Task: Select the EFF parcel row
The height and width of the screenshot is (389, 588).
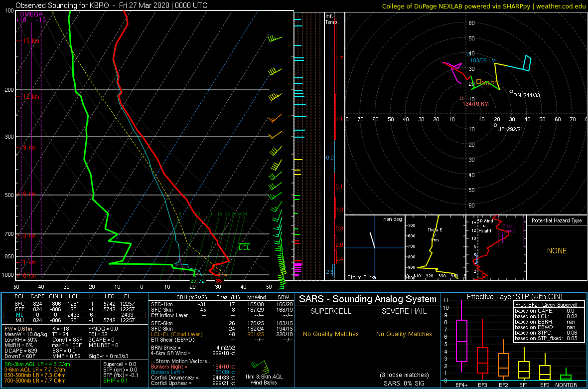Action: 74,308
